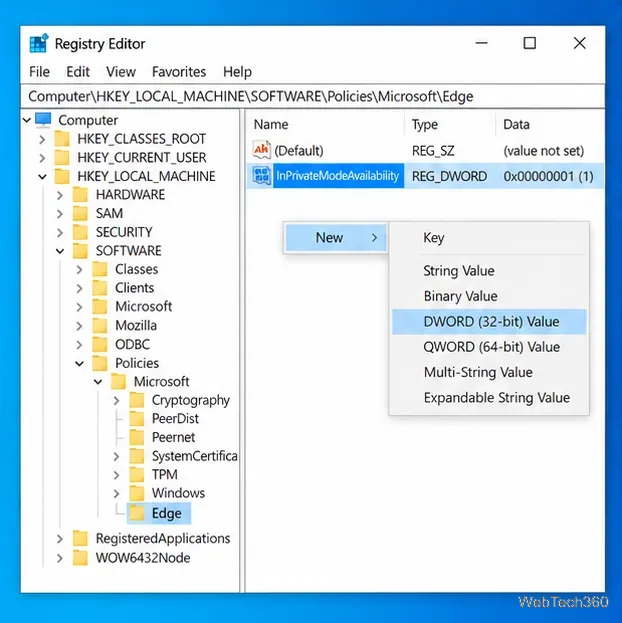Expand the HARDWARE key

(x=60, y=195)
